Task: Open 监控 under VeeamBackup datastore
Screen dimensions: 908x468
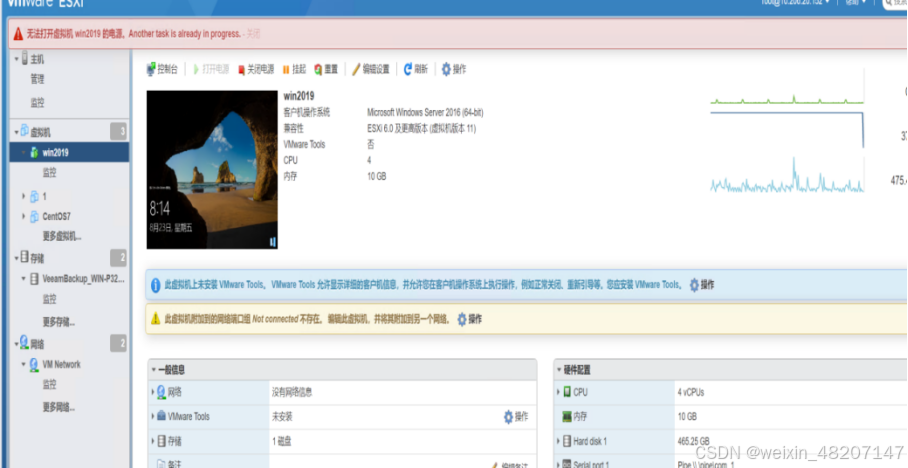Action: click(x=49, y=299)
